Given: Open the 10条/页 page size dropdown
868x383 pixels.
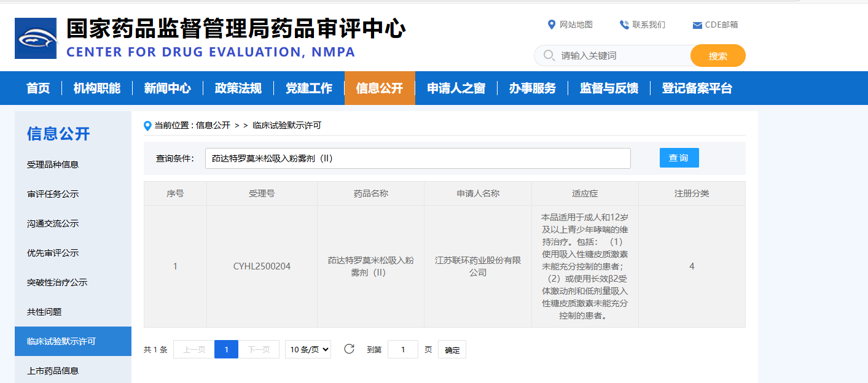Looking at the screenshot, I should click(x=308, y=349).
